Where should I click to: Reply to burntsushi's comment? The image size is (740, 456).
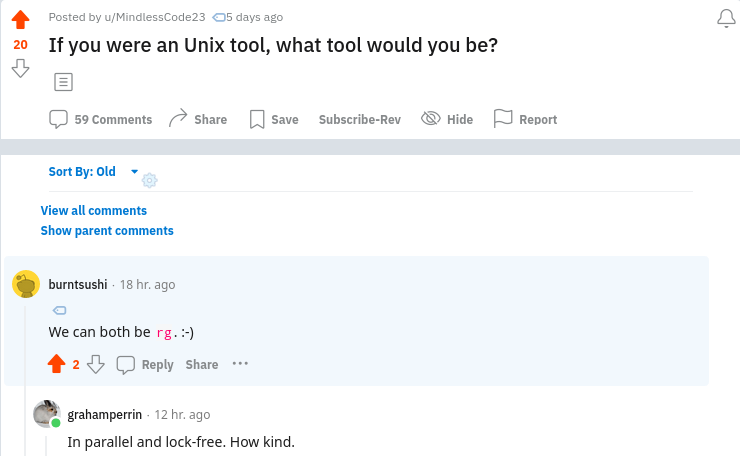click(146, 364)
